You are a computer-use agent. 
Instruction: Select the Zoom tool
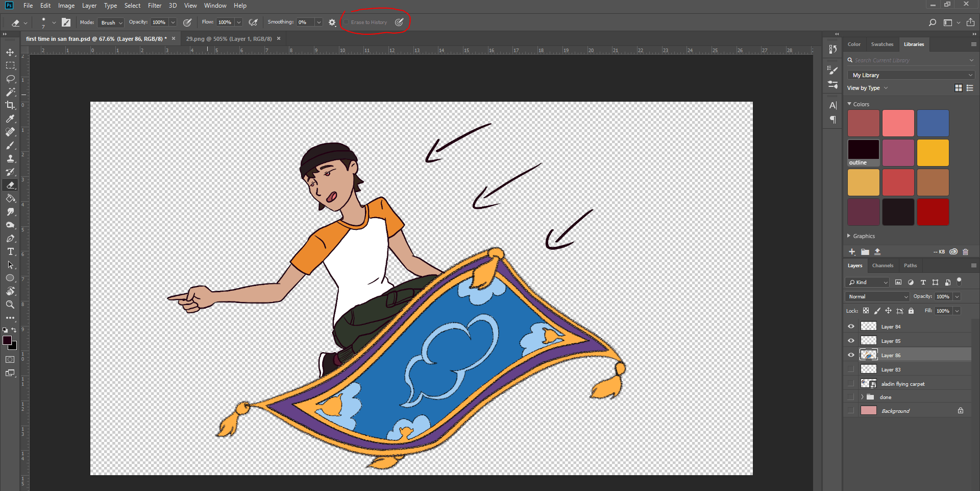point(10,305)
